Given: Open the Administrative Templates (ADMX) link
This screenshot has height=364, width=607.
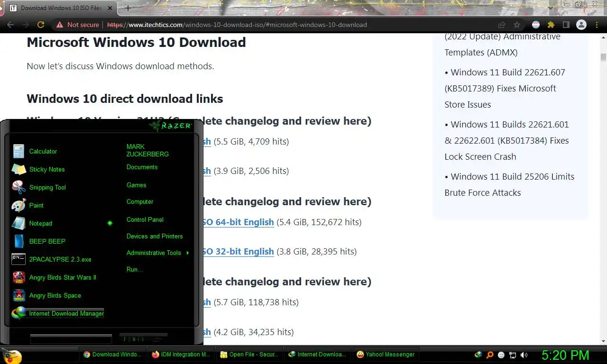Looking at the screenshot, I should click(x=502, y=45).
